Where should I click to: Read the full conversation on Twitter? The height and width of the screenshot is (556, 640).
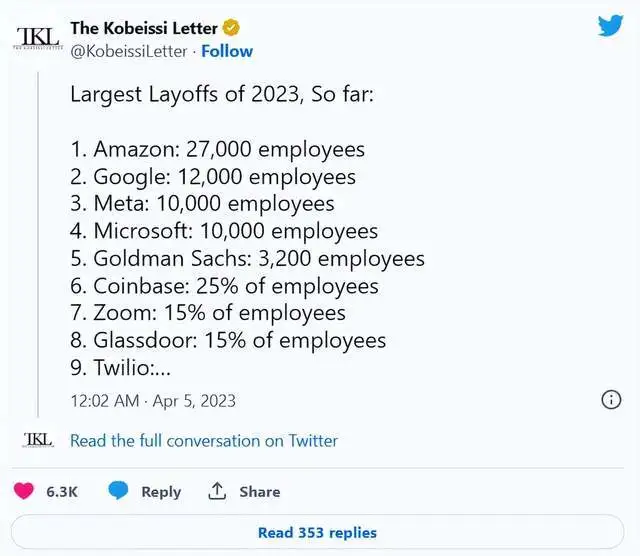point(204,440)
